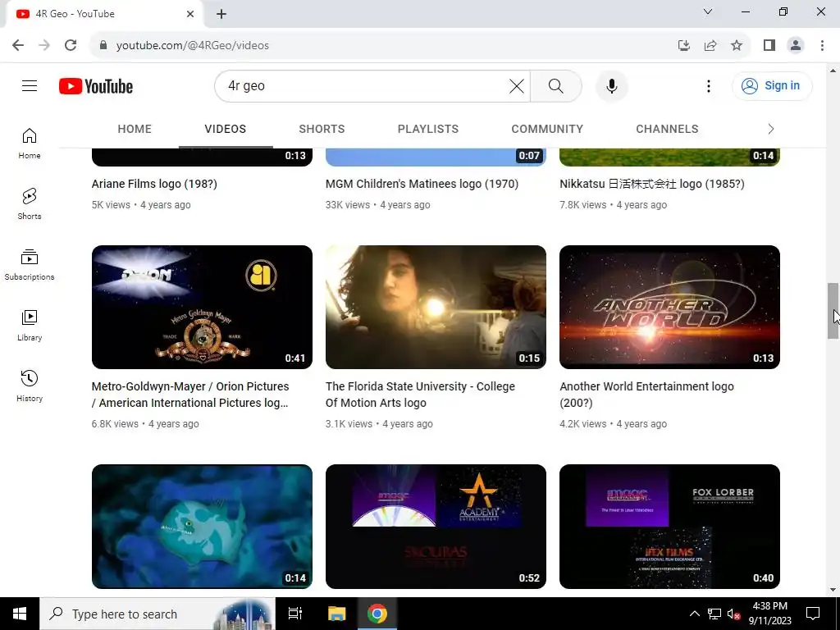840x630 pixels.
Task: Open the YouTube hamburger guide menu
Action: (30, 85)
